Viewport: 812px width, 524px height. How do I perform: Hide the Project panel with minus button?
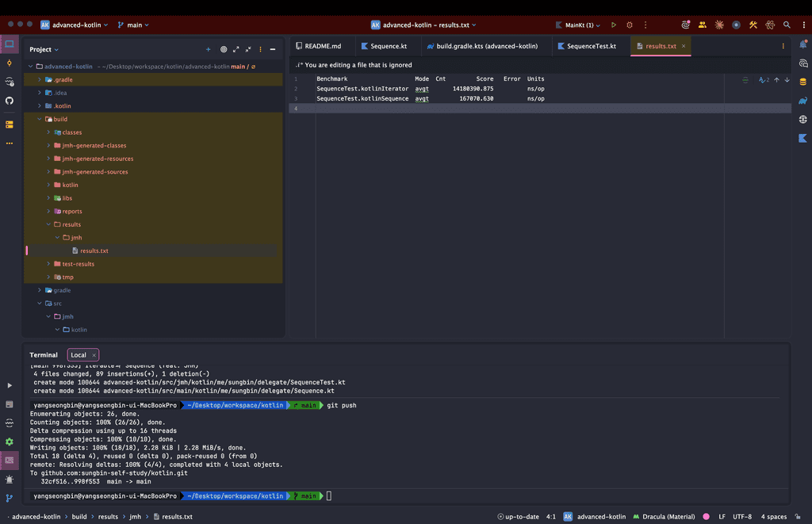(273, 49)
